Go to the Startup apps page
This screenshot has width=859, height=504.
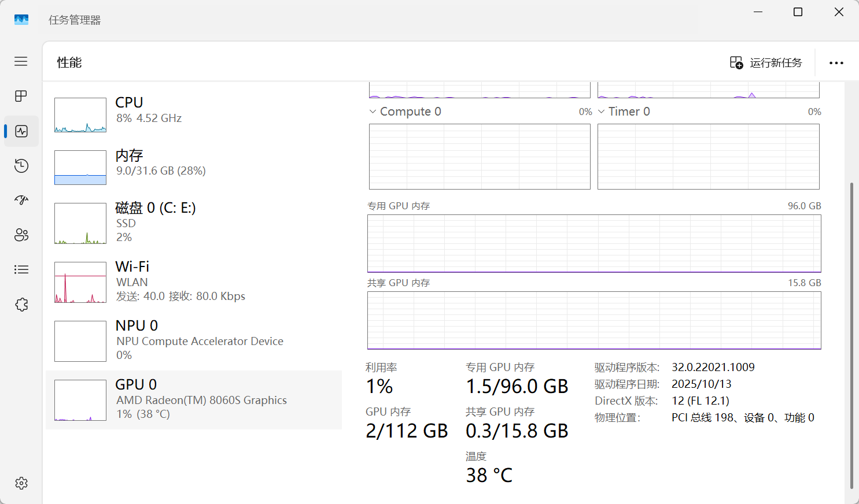point(21,200)
